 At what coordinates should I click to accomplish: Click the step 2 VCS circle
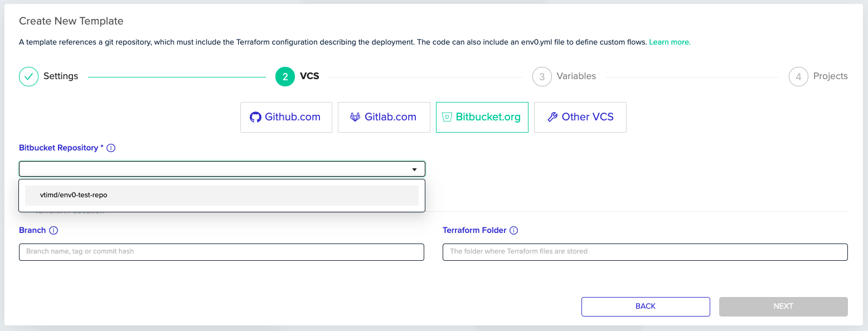tap(285, 76)
